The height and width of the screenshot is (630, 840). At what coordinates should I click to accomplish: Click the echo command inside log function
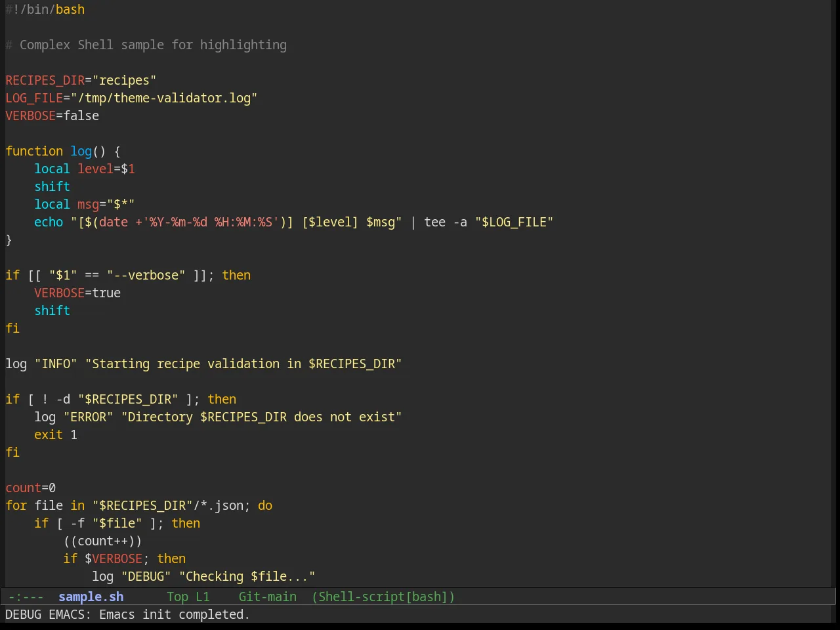tap(49, 222)
